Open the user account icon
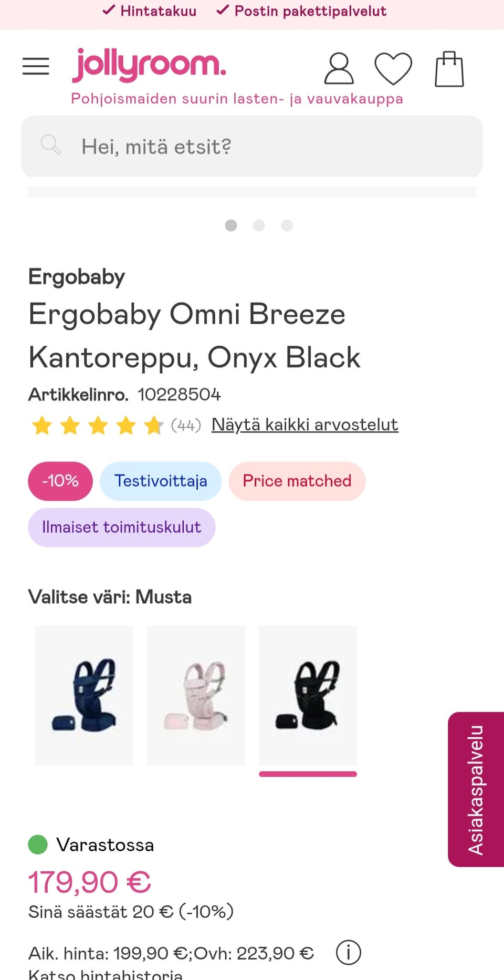 click(x=339, y=68)
